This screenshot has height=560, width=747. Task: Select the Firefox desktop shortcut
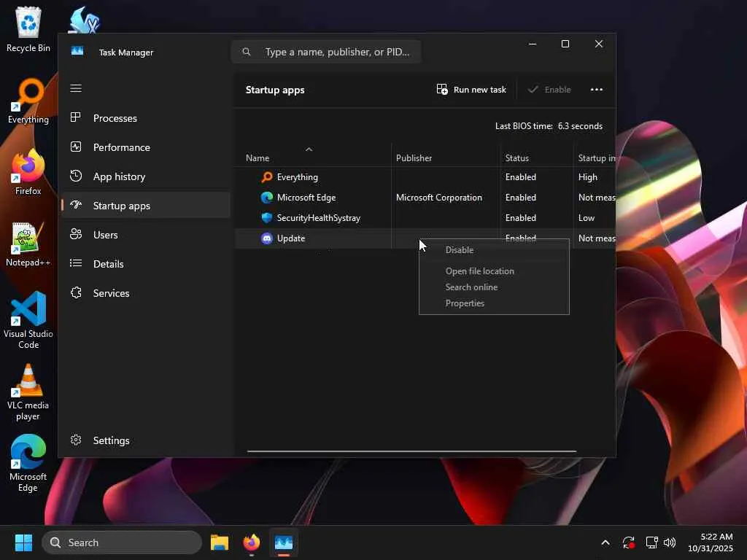[x=28, y=172]
